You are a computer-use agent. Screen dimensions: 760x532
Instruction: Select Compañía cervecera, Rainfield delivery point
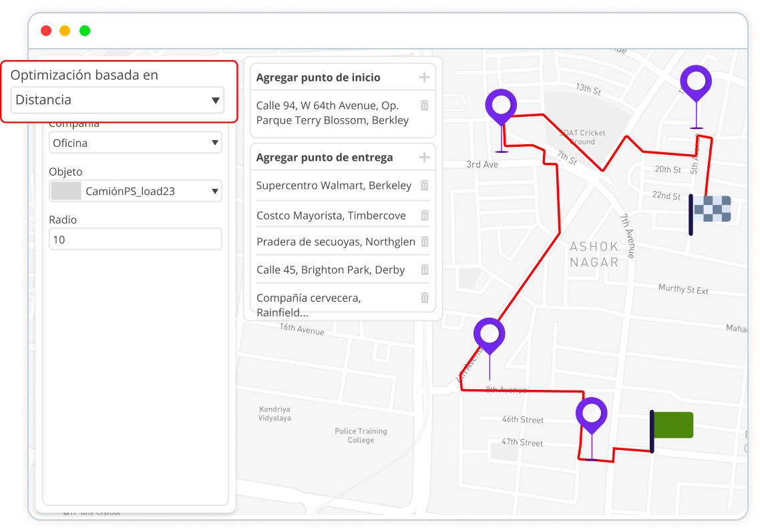(309, 305)
